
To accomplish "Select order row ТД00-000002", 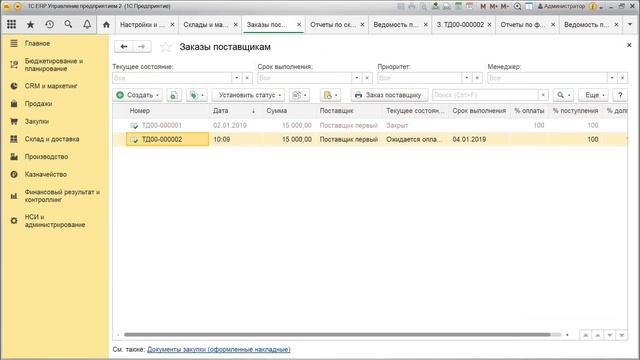I will pyautogui.click(x=370, y=139).
